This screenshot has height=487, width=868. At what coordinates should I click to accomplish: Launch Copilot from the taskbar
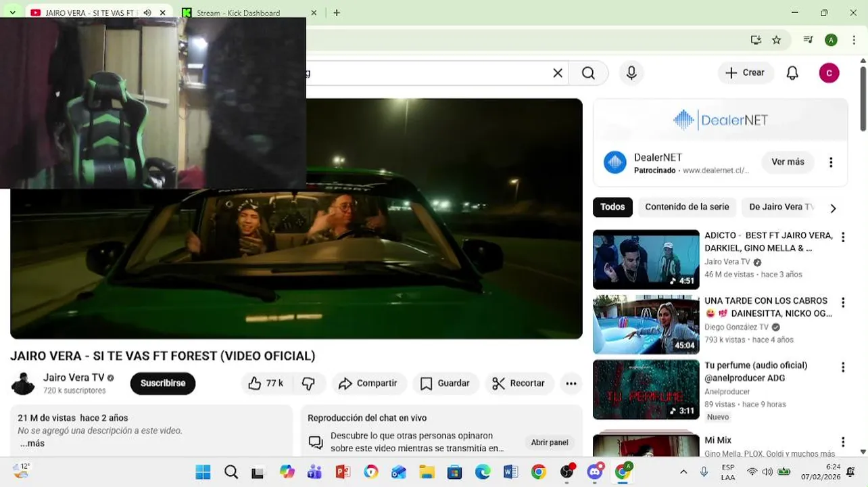tap(287, 472)
